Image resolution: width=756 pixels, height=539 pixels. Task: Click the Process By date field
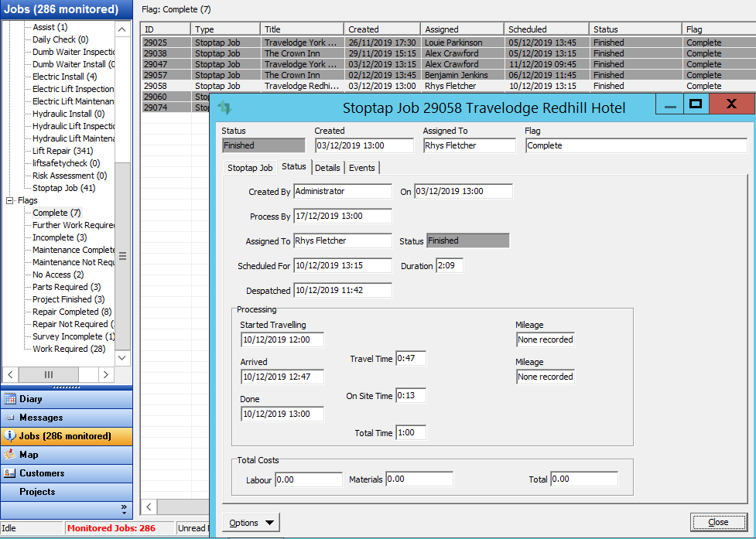coord(343,216)
